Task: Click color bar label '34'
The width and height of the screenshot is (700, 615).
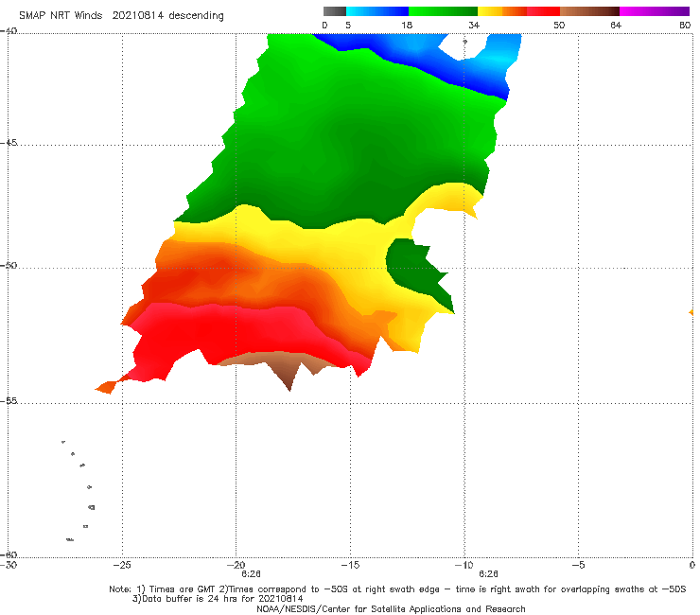Action: point(474,25)
